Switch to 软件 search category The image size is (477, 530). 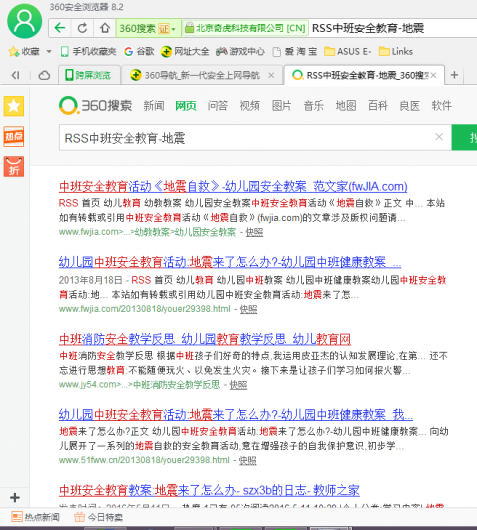pos(442,105)
